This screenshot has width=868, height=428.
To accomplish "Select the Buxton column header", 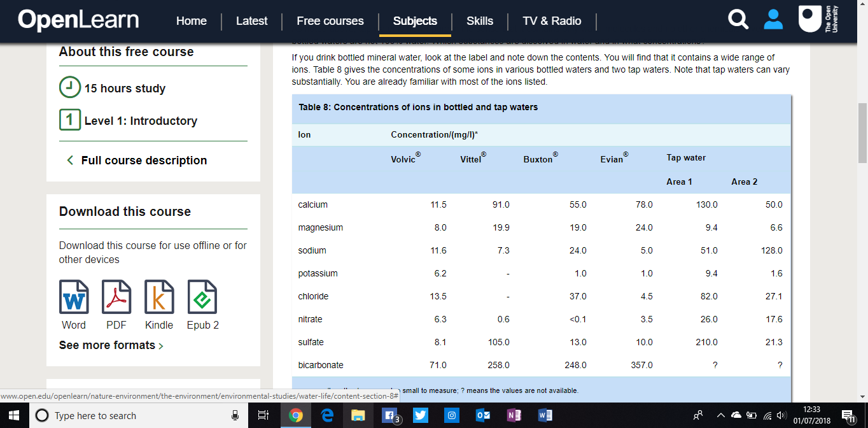I will [x=541, y=158].
